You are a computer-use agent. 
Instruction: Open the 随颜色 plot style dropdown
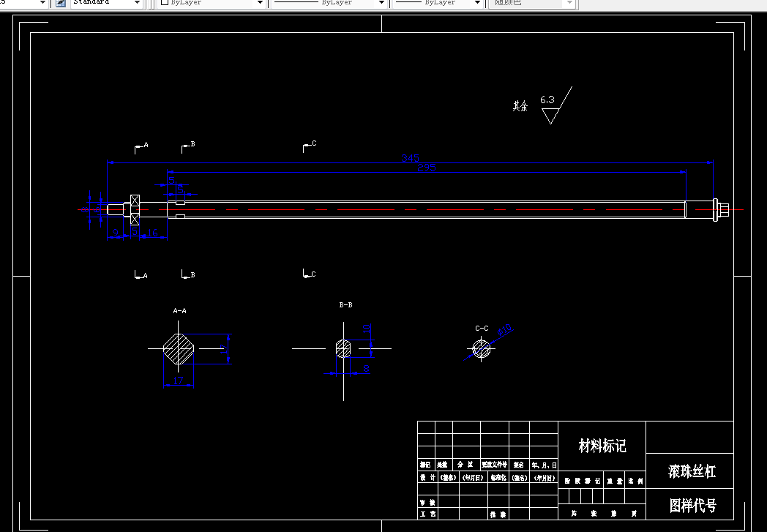[x=569, y=3]
